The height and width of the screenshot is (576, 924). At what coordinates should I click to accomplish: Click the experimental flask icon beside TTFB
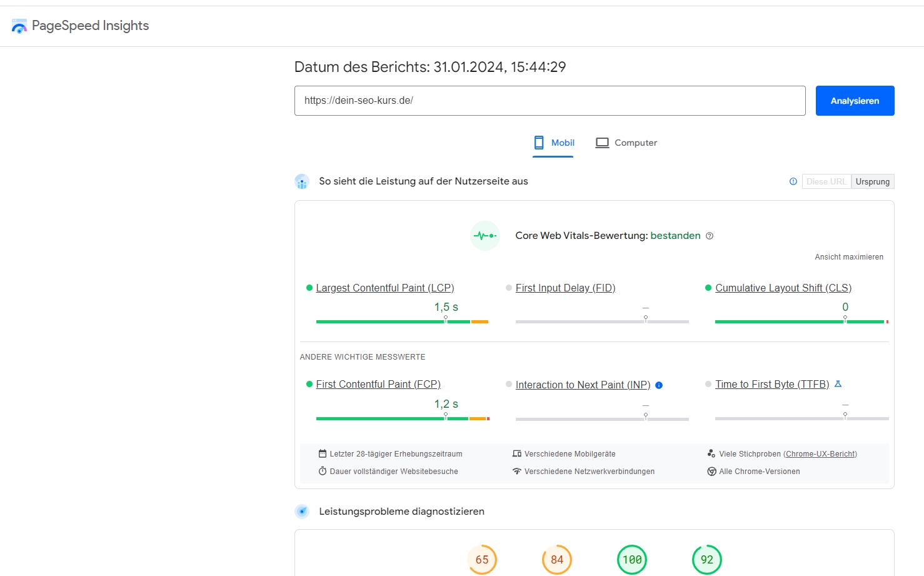coord(838,384)
